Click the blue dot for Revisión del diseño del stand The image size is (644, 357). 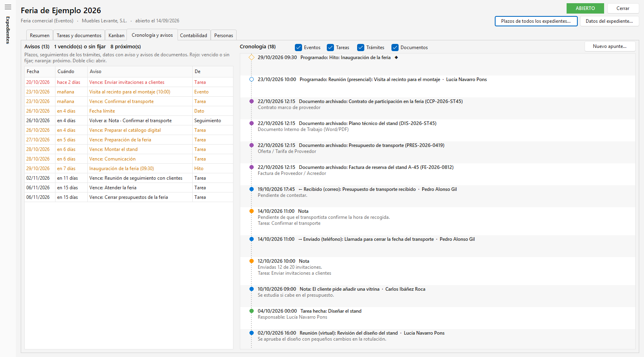251,333
